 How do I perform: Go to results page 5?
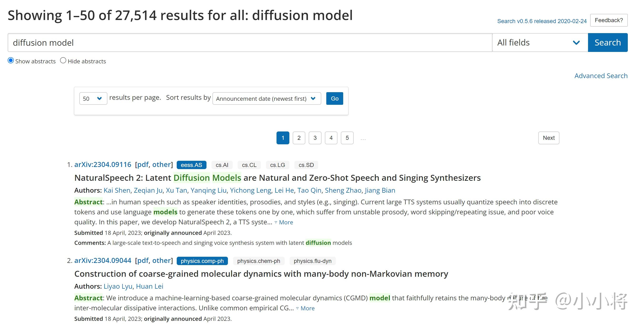click(347, 138)
